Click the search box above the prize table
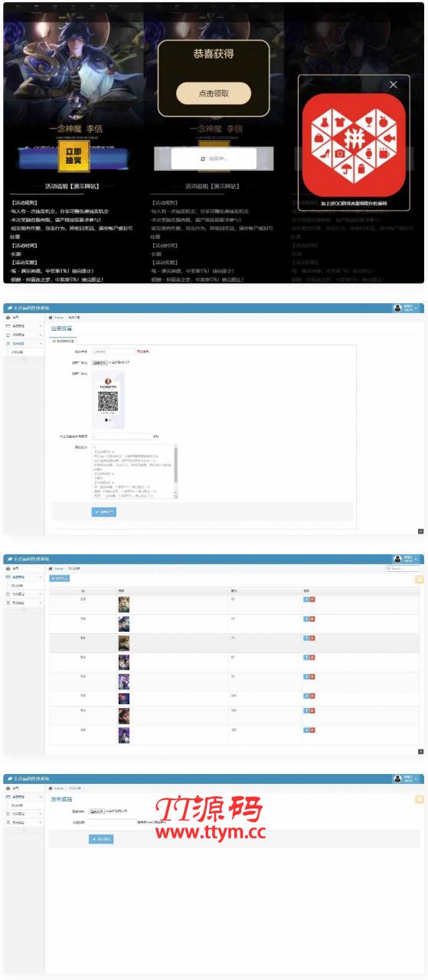Viewport: 428px width, 980px height. [403, 569]
